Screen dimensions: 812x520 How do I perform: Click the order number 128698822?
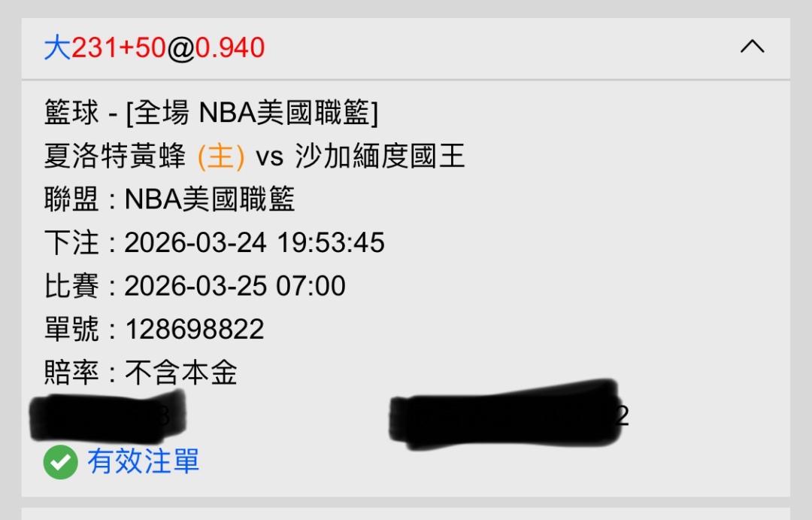[195, 329]
